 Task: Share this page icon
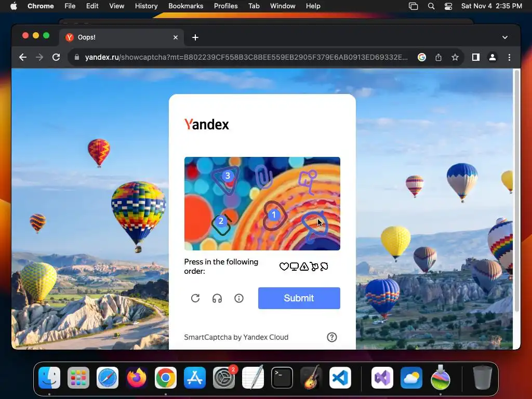[438, 57]
